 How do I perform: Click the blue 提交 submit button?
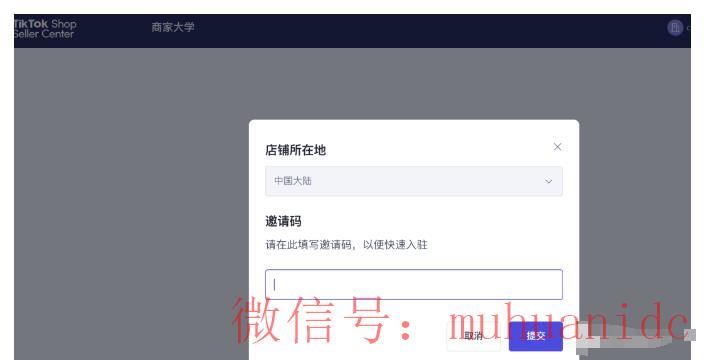536,336
